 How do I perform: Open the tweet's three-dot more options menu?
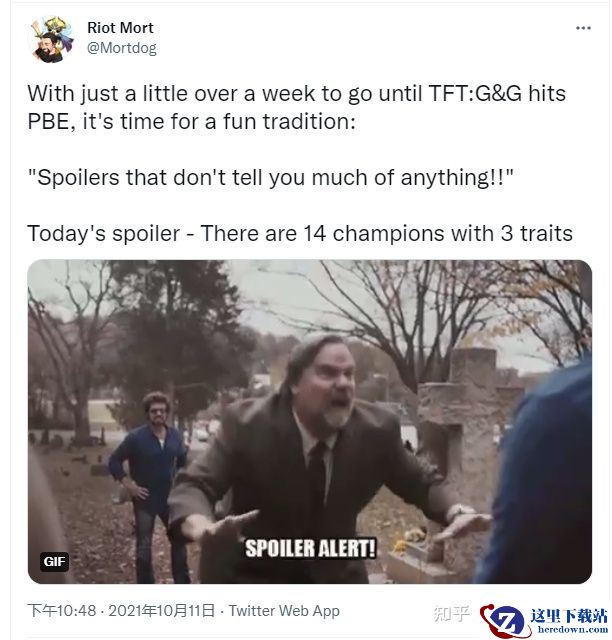583,28
